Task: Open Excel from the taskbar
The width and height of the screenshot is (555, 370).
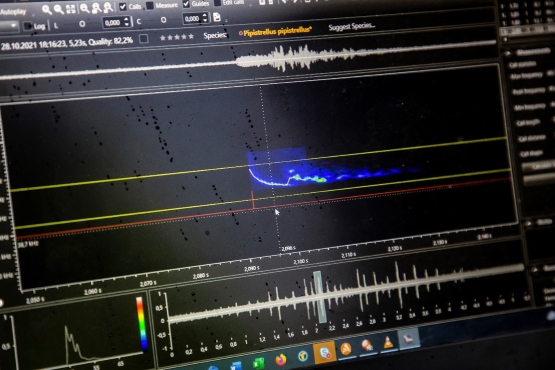Action: tap(259, 363)
